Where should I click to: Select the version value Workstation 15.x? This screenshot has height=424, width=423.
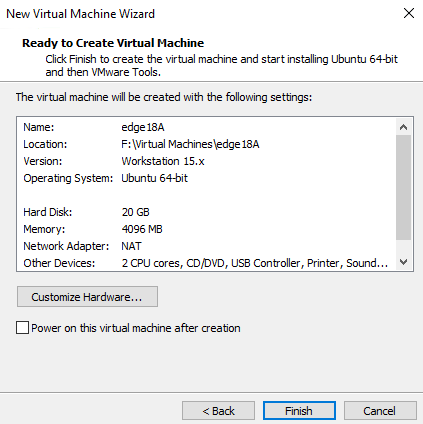163,161
